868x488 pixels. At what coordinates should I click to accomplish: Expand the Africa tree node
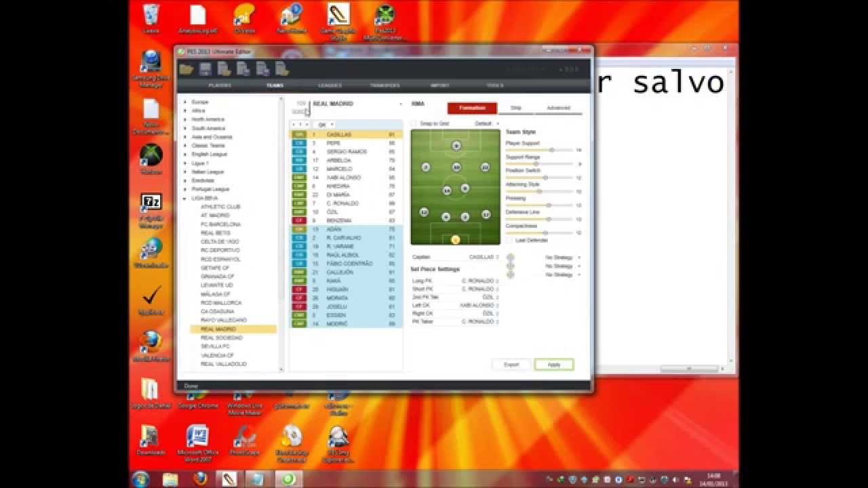point(185,110)
